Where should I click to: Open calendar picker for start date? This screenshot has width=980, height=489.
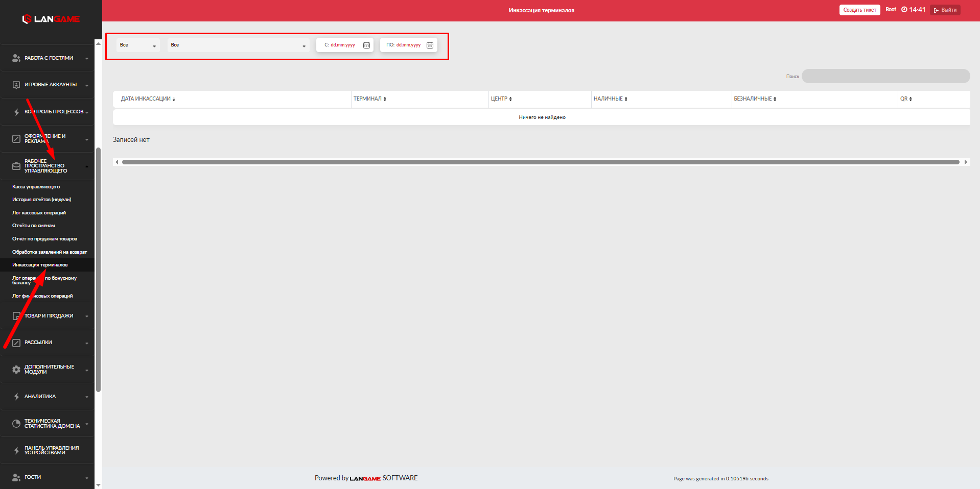(x=366, y=45)
